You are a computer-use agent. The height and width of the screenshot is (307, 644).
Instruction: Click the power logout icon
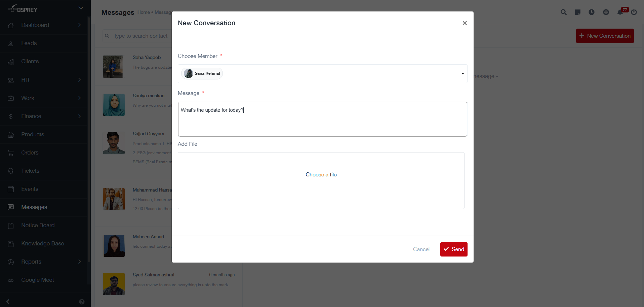click(x=634, y=12)
